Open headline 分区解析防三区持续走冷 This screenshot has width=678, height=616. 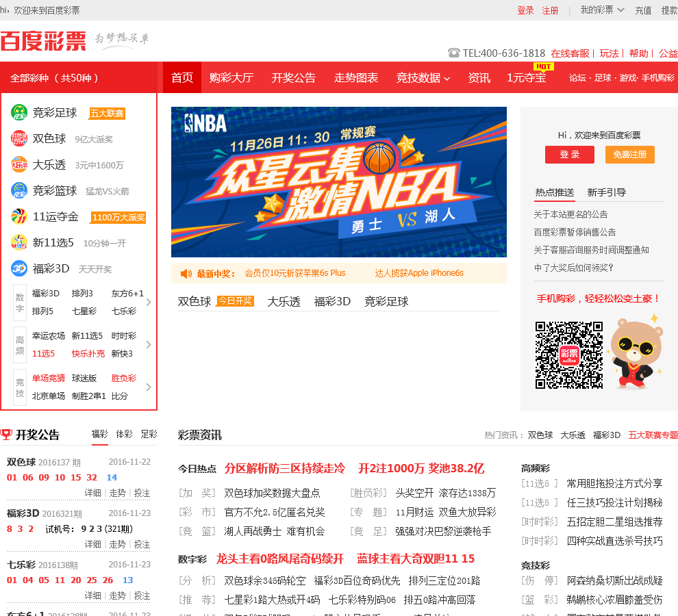click(x=284, y=468)
